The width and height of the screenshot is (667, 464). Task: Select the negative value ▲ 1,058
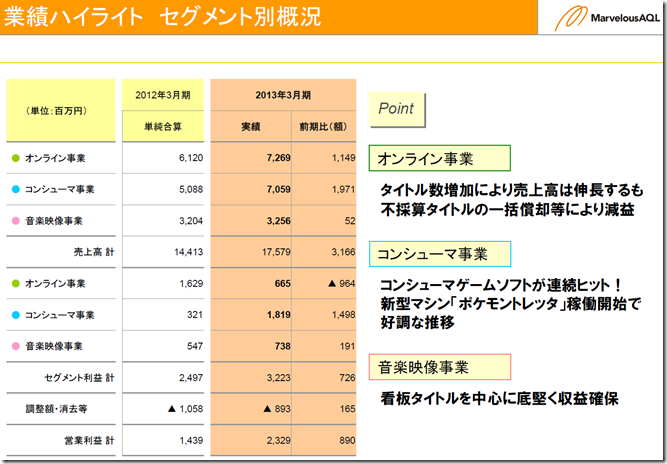tap(185, 409)
